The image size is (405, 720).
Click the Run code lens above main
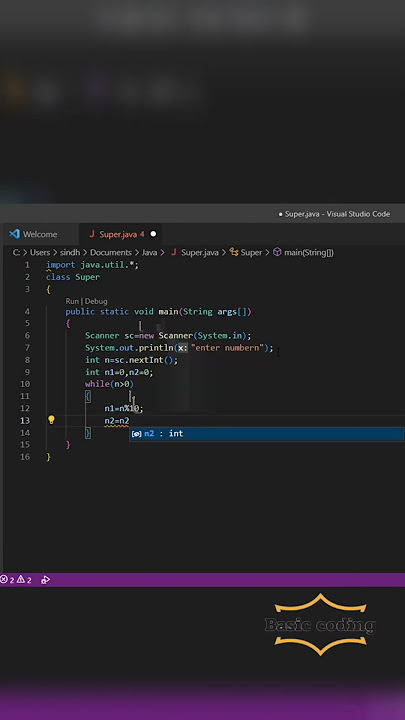click(72, 301)
